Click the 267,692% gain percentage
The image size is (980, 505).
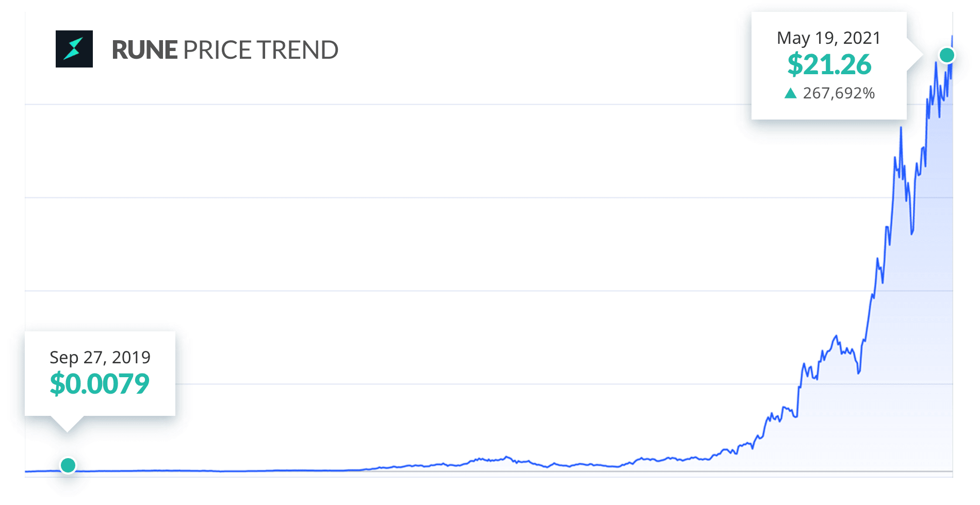[839, 93]
